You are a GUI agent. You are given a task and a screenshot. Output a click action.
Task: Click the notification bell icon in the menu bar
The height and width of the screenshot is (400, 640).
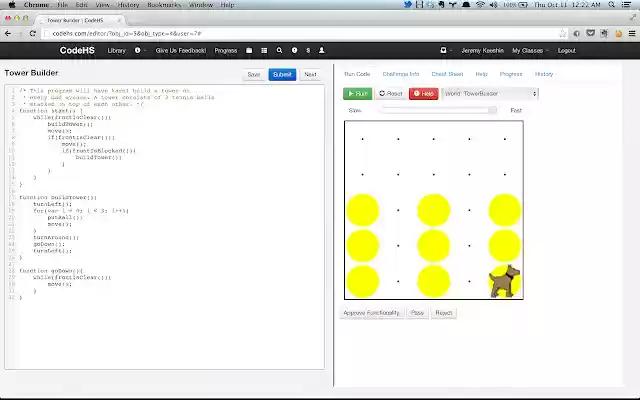coord(465,5)
